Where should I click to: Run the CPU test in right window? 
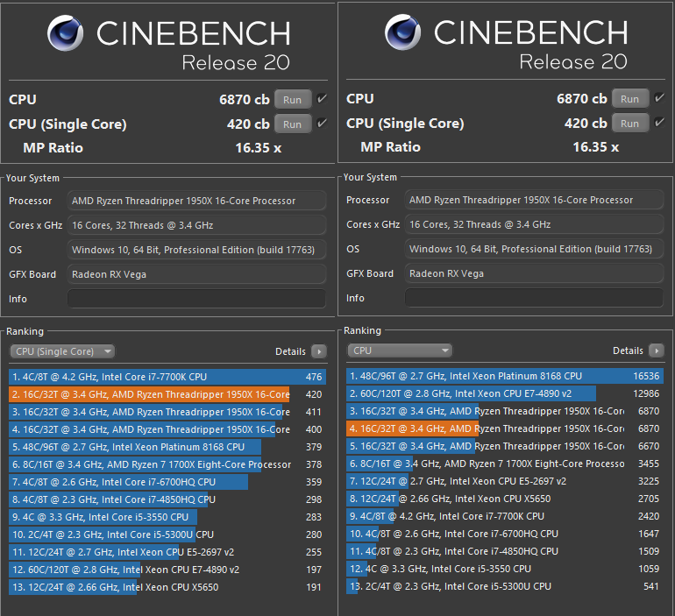630,99
